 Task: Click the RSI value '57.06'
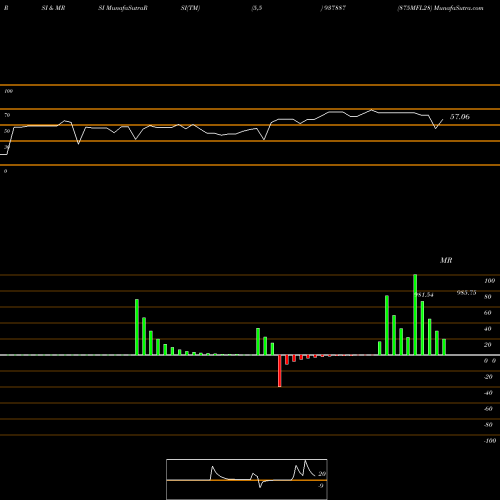pos(460,117)
